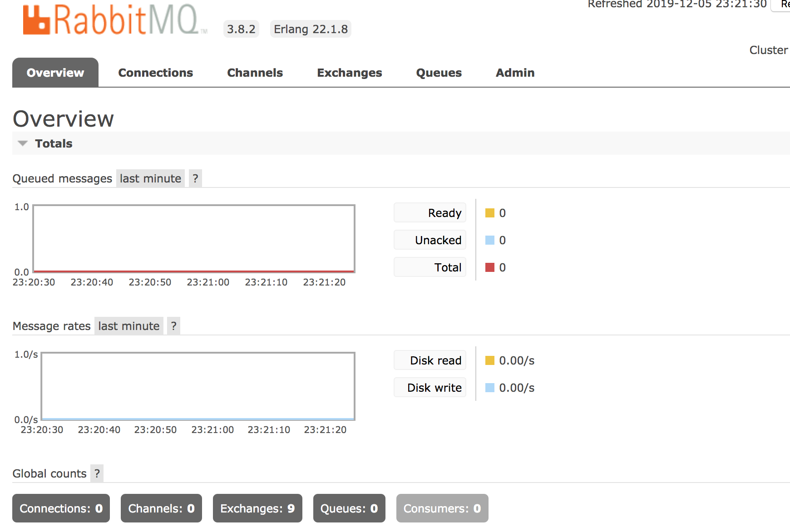This screenshot has height=532, width=790.
Task: Switch to the Exchanges tab
Action: (x=350, y=73)
